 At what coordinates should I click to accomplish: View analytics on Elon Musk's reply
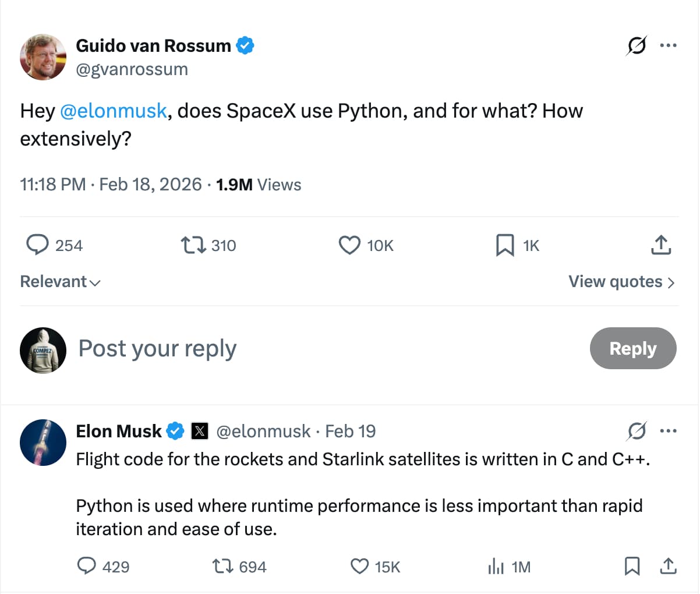coord(496,566)
